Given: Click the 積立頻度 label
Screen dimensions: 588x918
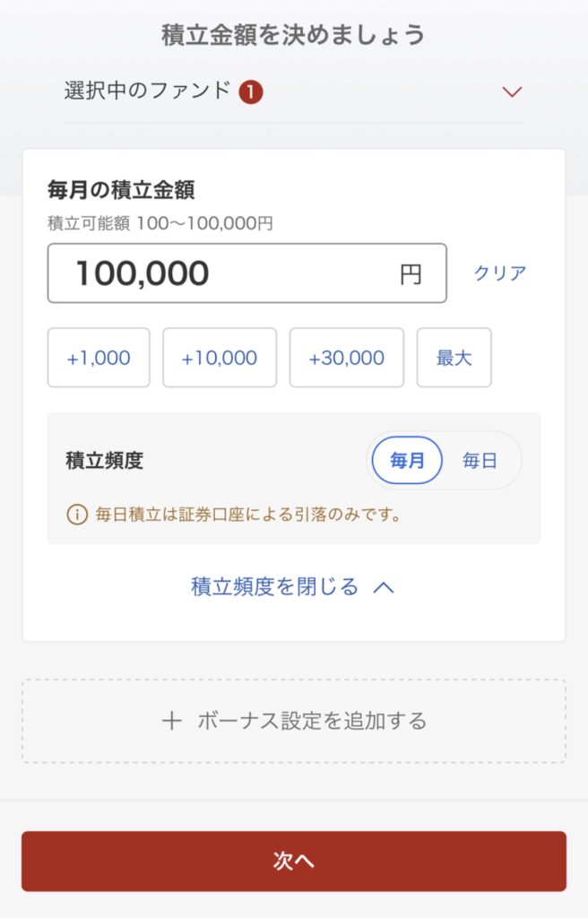Looking at the screenshot, I should (104, 461).
